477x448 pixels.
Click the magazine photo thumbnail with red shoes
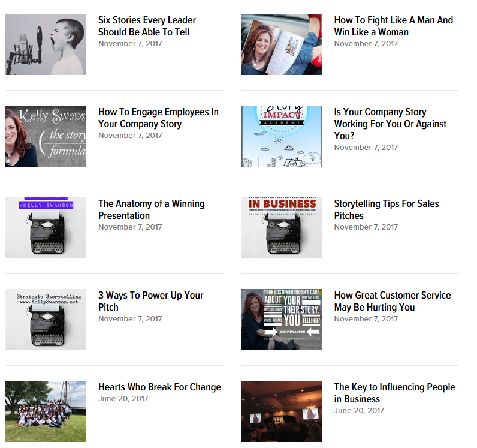coord(282,44)
